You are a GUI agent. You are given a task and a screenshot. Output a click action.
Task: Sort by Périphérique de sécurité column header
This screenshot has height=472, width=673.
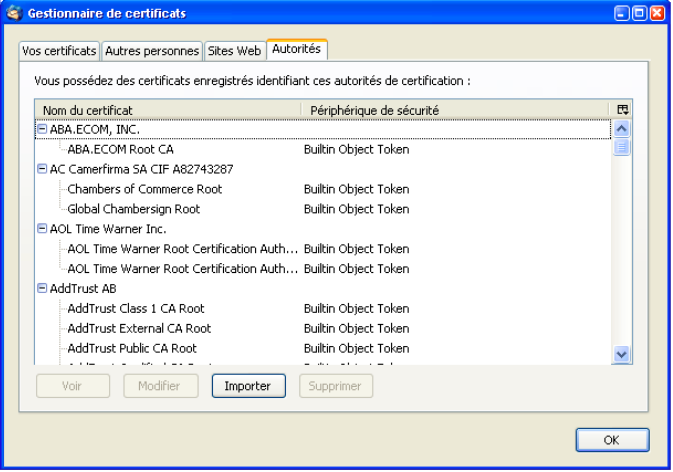click(455, 110)
